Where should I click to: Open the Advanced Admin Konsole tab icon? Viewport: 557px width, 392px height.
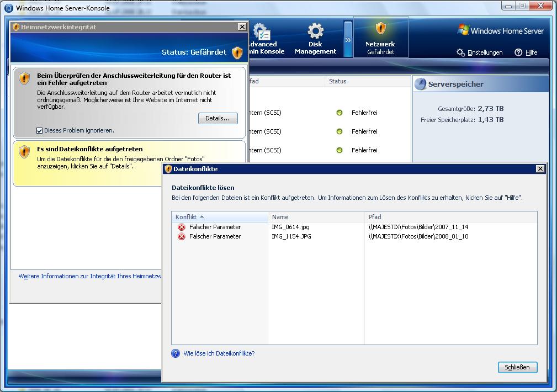262,31
